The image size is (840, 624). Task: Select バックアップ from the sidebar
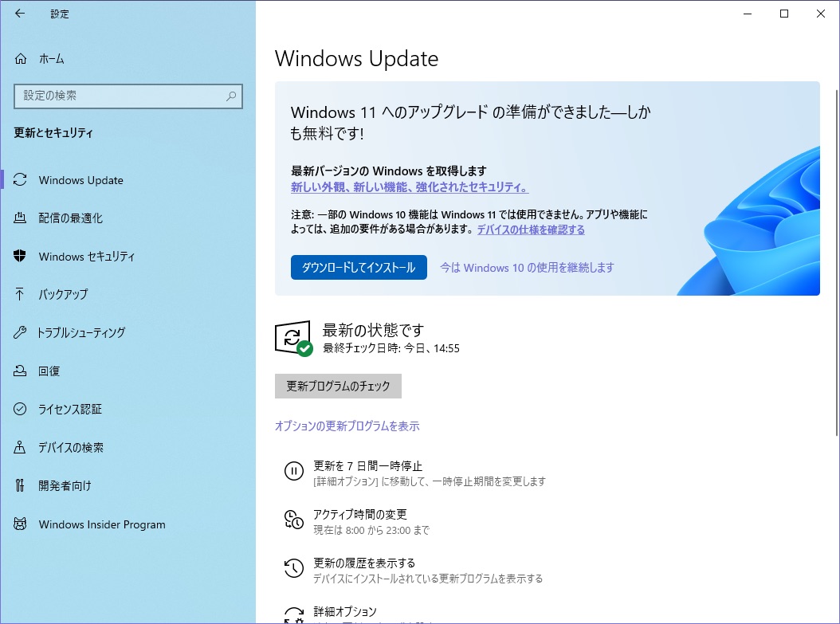point(128,295)
